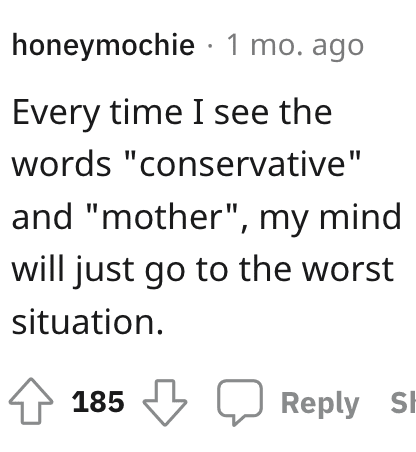Click the Reply button text

(x=320, y=404)
